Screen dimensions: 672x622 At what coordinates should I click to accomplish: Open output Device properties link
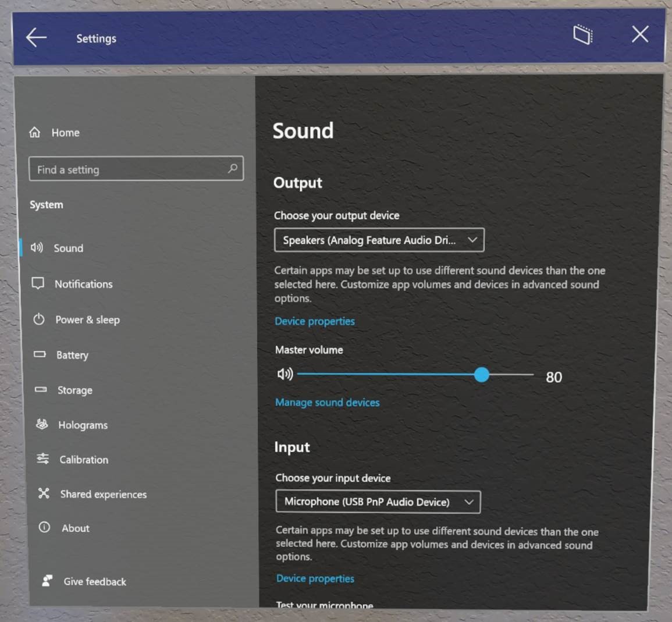click(314, 321)
